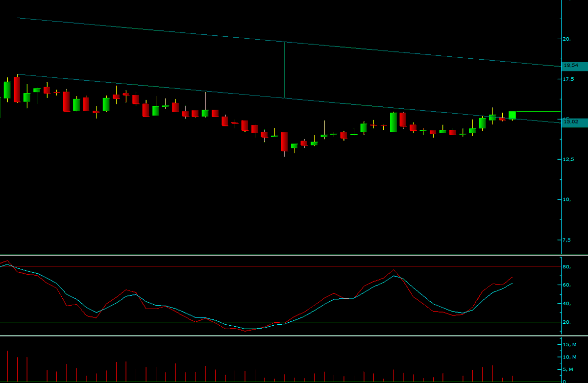588x383 pixels.
Task: Click the 5, M volume scale label
Action: tap(568, 370)
